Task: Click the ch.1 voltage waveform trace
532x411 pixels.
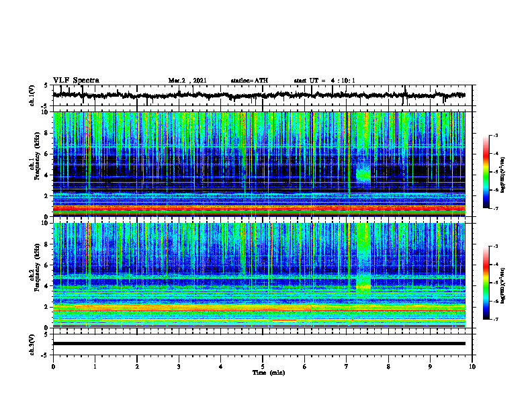Action: (x=259, y=95)
